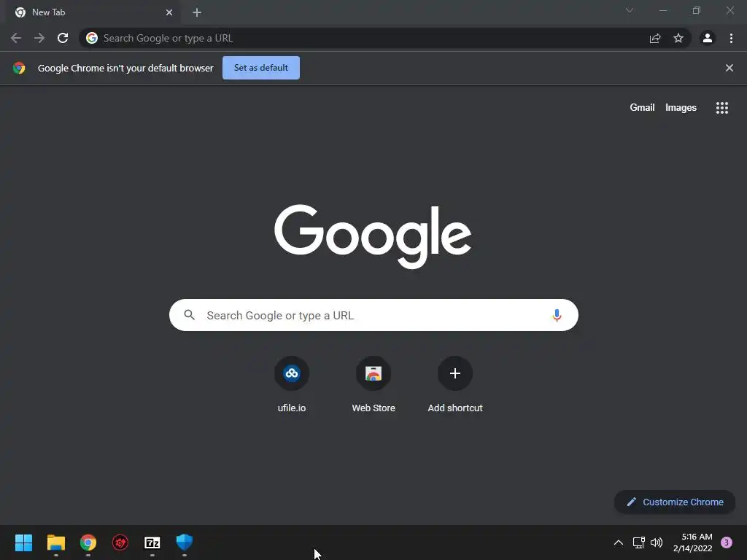747x560 pixels.
Task: Open the ufile.io shortcut
Action: coord(292,384)
